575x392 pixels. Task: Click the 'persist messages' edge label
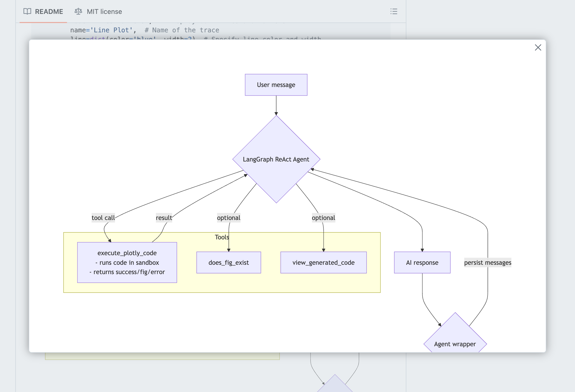[x=488, y=263]
